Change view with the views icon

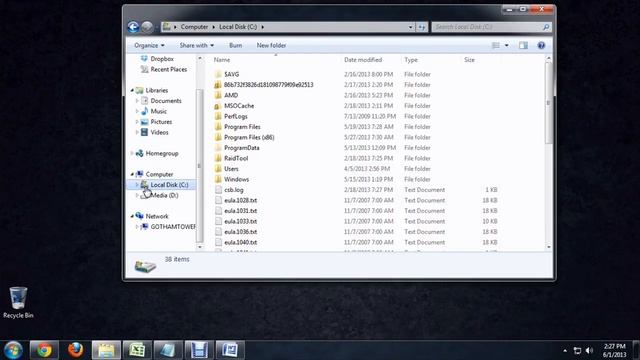[496, 45]
